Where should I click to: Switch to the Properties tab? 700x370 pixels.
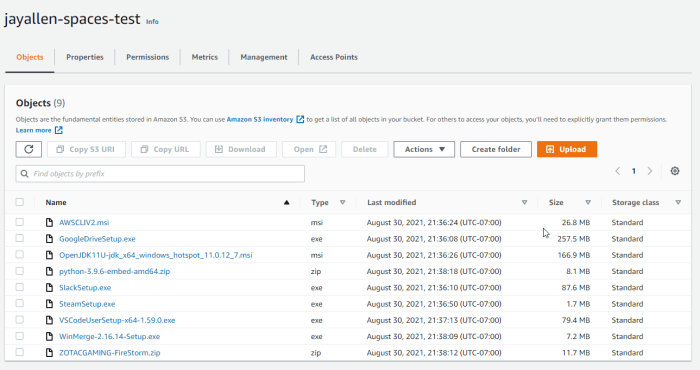pyautogui.click(x=85, y=57)
